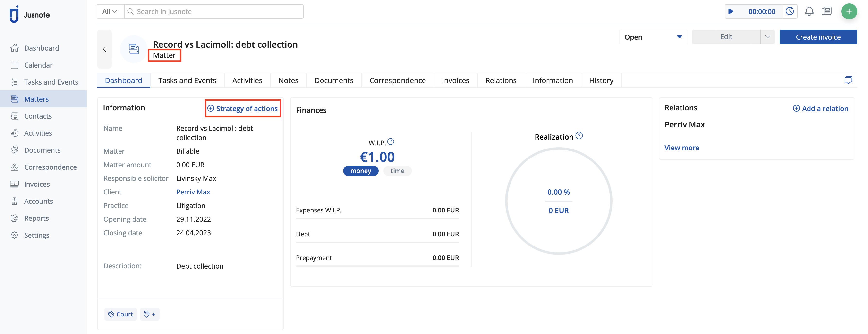The height and width of the screenshot is (334, 868).
Task: Click Create invoice
Action: click(x=818, y=37)
